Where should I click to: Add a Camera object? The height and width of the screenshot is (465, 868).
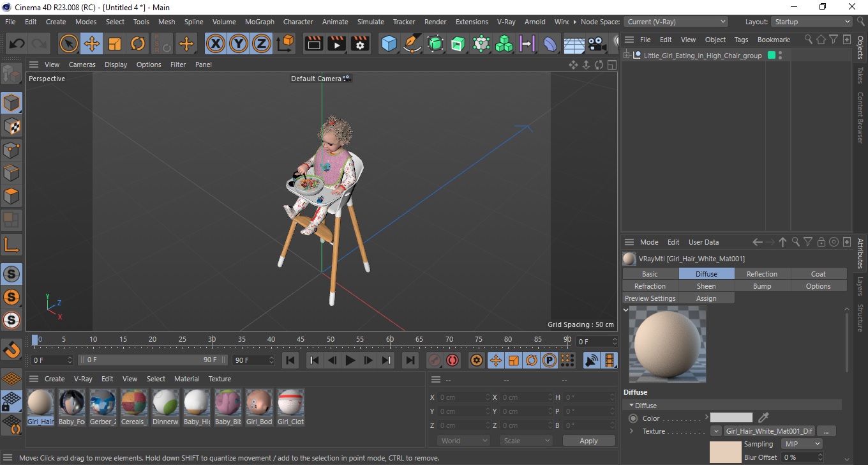[597, 44]
